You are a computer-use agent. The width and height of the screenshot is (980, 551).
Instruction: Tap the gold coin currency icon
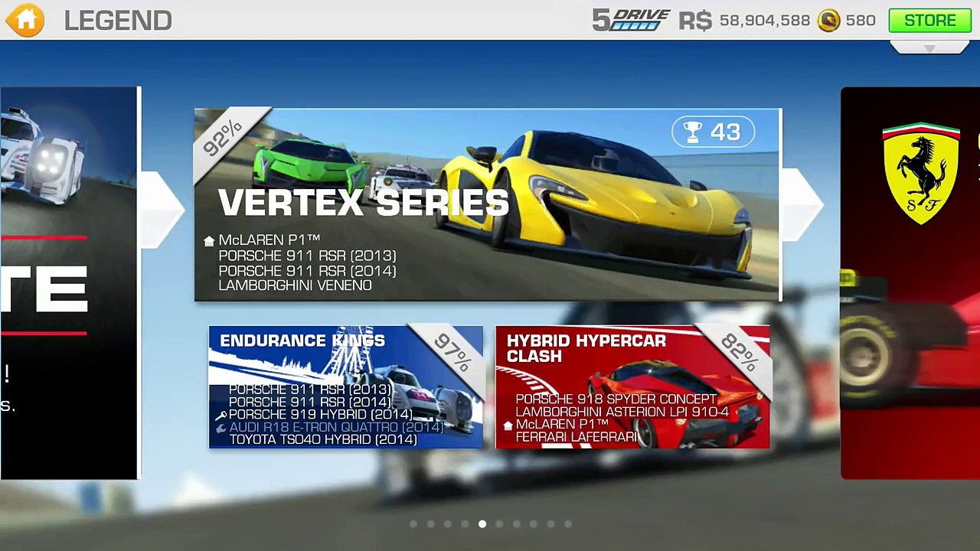point(828,21)
